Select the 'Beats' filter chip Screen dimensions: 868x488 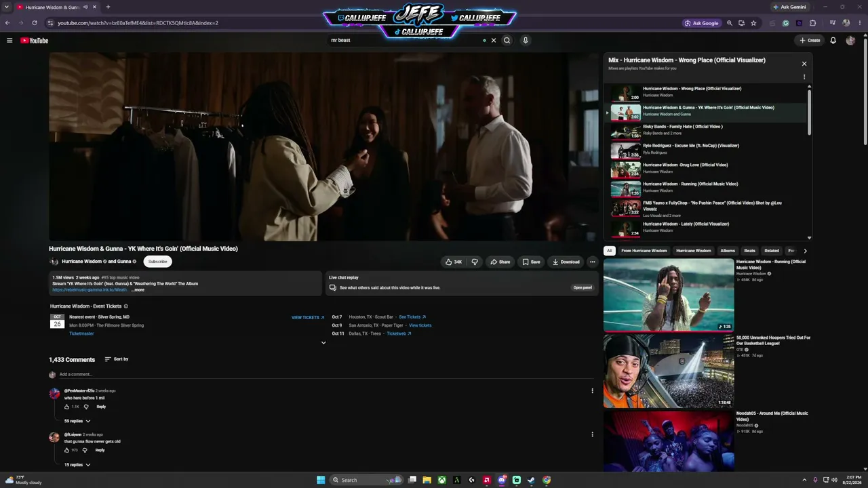(749, 251)
